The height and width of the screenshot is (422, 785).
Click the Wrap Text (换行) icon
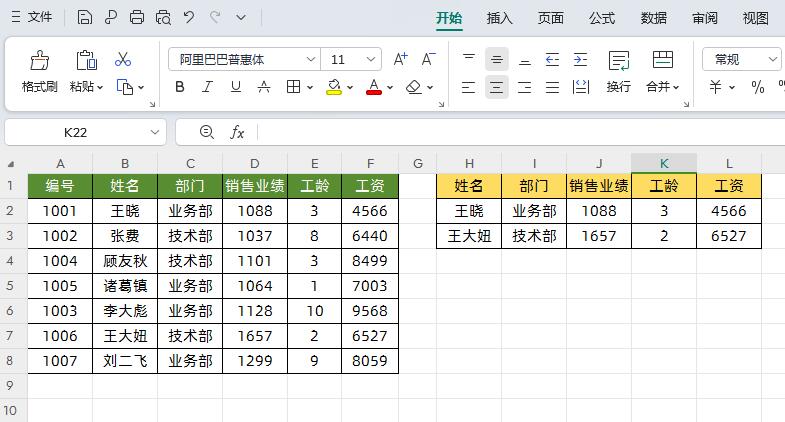pos(618,61)
